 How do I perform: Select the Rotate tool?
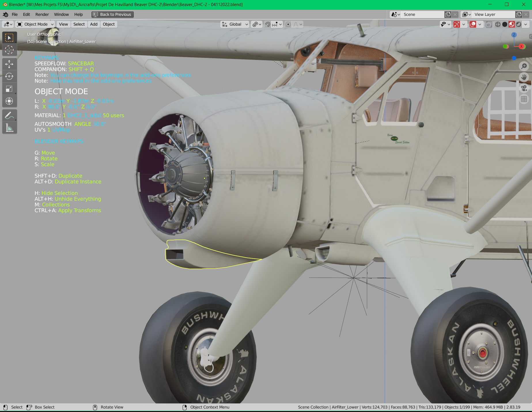point(10,76)
